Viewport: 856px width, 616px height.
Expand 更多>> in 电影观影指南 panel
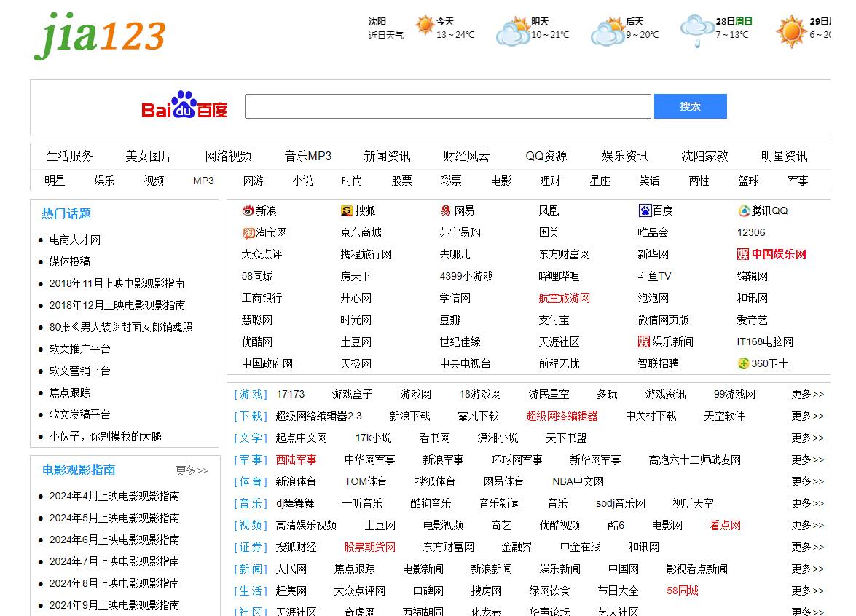click(x=192, y=470)
